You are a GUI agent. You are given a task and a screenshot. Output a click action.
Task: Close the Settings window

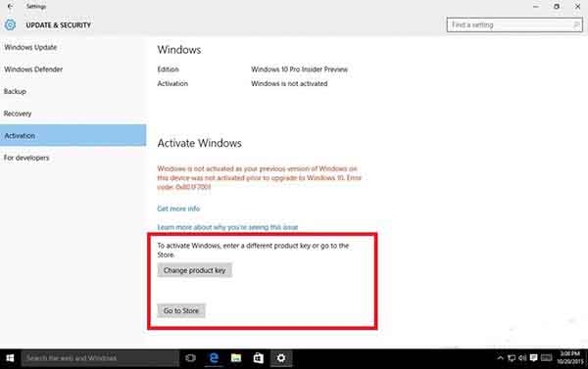(577, 7)
